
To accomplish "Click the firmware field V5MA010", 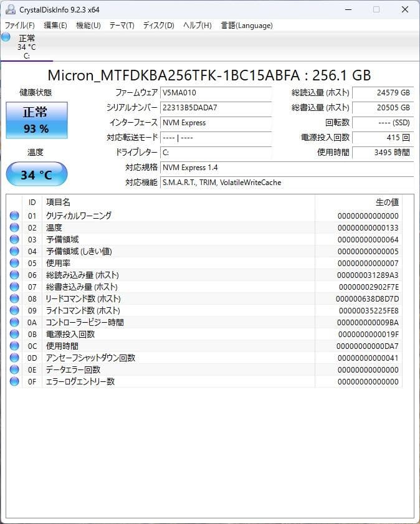I will pos(216,93).
